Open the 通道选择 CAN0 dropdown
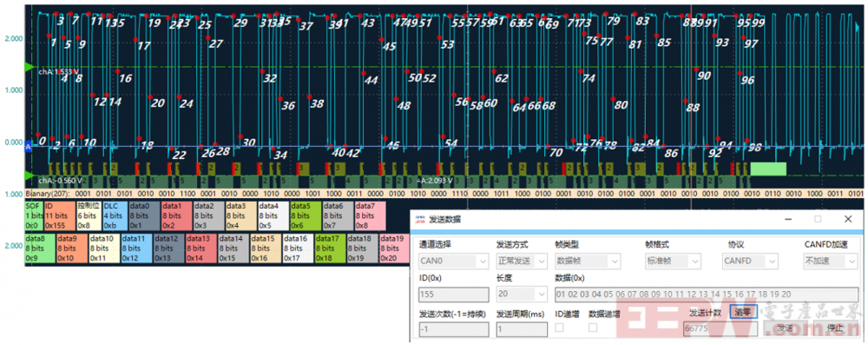The height and width of the screenshot is (345, 868). tap(453, 261)
